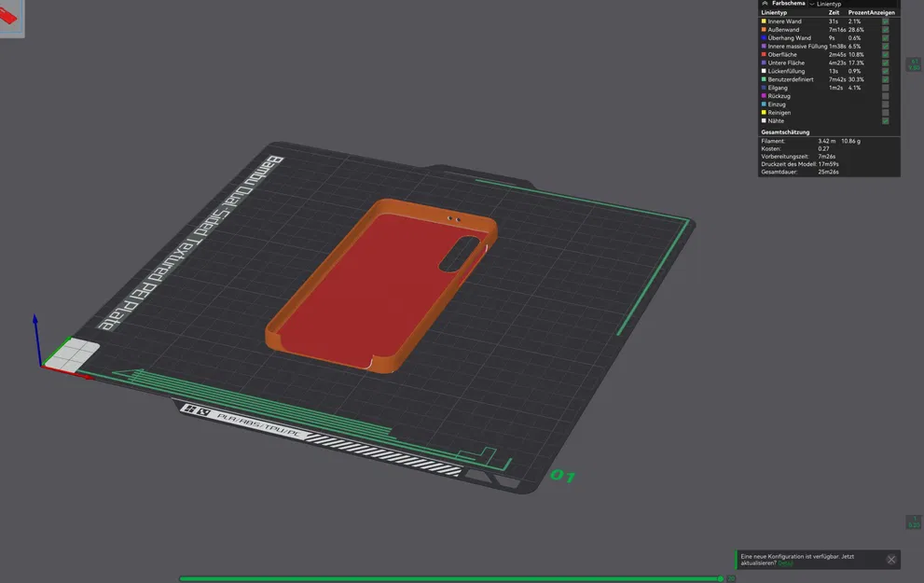Toggle display of Außenwand lines

(x=885, y=30)
